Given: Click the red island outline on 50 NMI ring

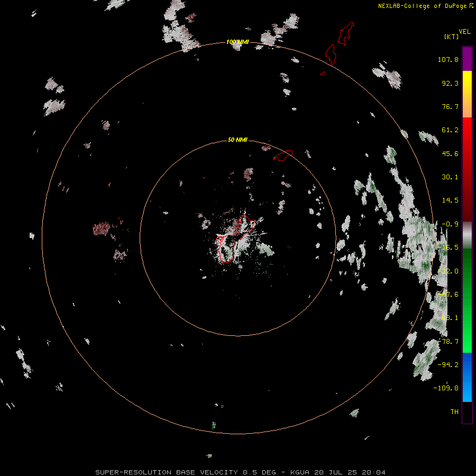Looking at the screenshot, I should coord(283,155).
